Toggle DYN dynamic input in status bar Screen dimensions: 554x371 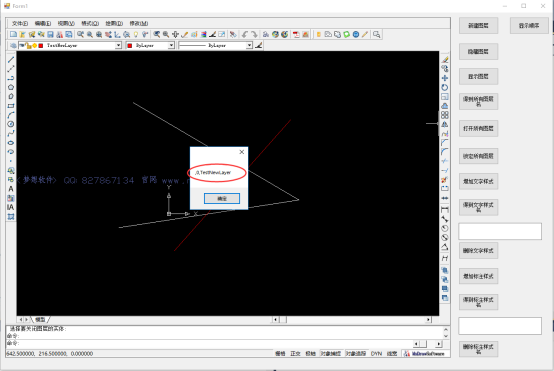(x=376, y=353)
